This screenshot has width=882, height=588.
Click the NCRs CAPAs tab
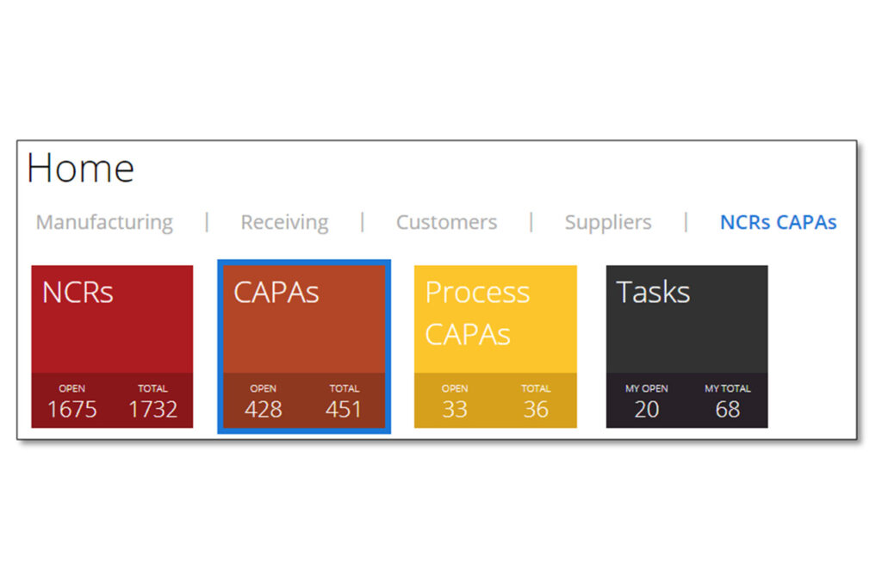778,222
